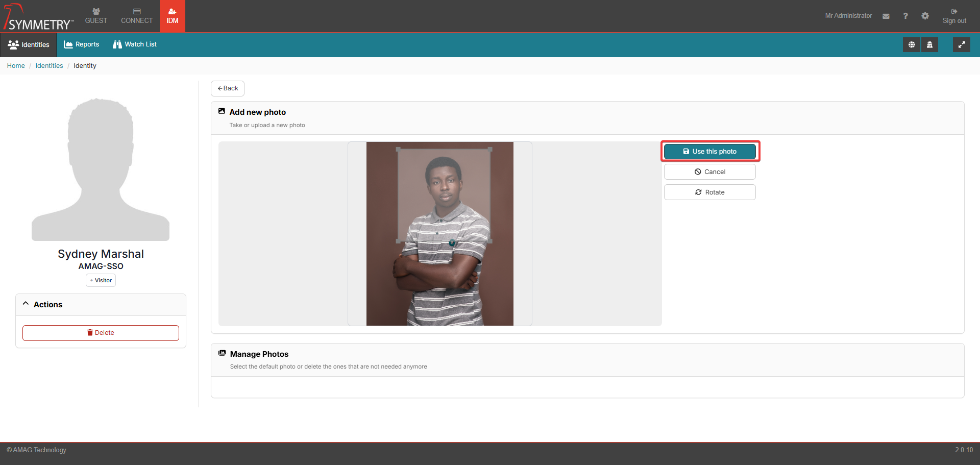Switch to the GUEST module tab
Image resolution: width=980 pixels, height=465 pixels.
tap(96, 16)
